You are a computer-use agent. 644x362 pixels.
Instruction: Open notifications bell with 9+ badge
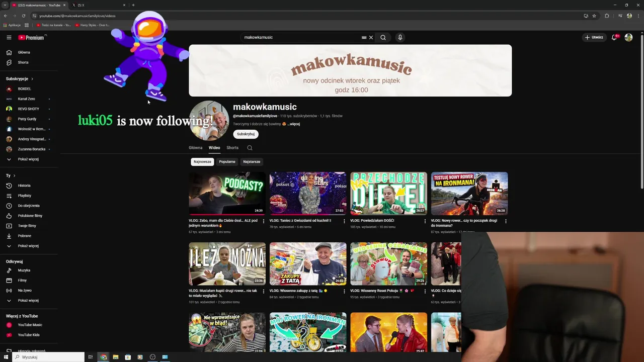click(614, 37)
